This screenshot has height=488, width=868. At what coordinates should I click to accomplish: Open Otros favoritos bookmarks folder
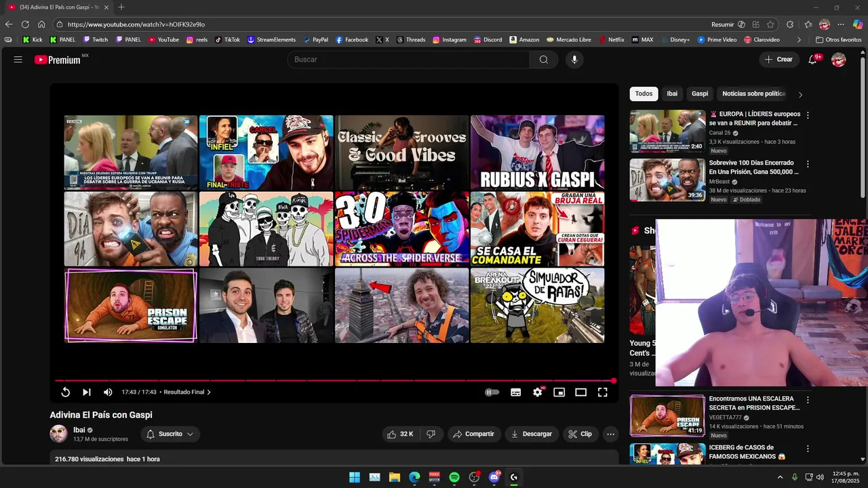[838, 40]
